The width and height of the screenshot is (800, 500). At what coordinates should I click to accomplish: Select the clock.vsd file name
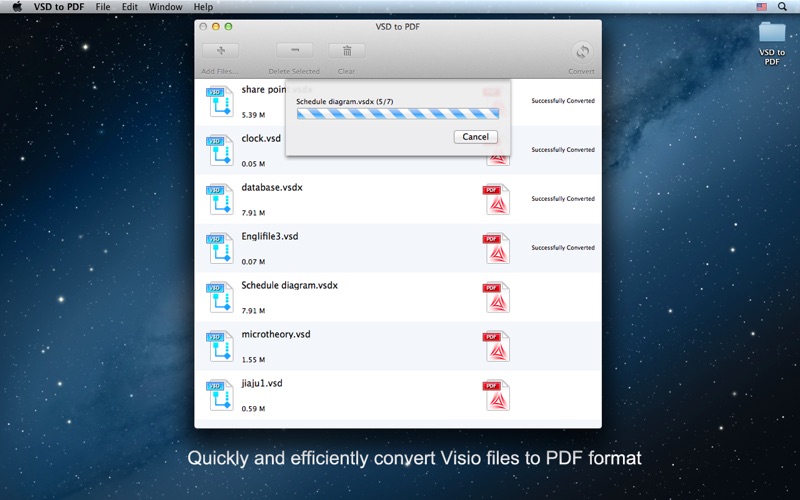pyautogui.click(x=261, y=138)
